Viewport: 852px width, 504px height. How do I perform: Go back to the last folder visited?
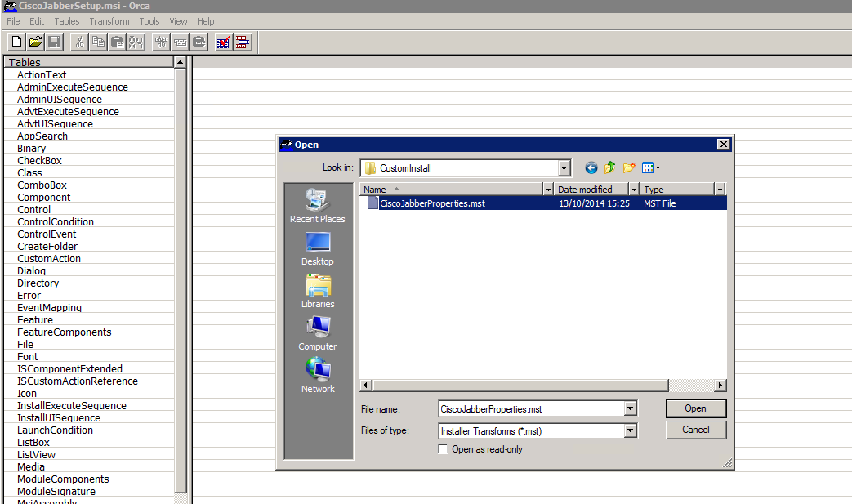click(x=591, y=167)
